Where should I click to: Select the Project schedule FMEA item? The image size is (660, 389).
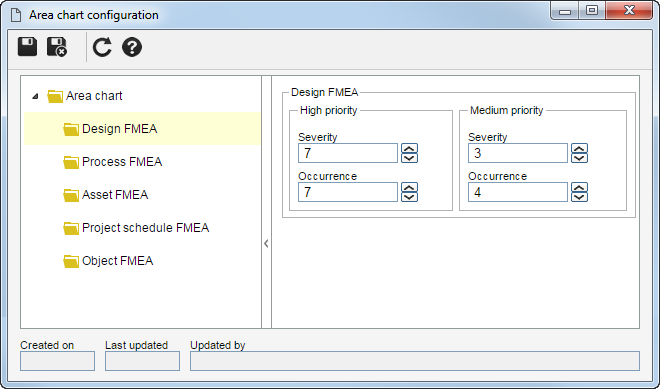(x=145, y=228)
